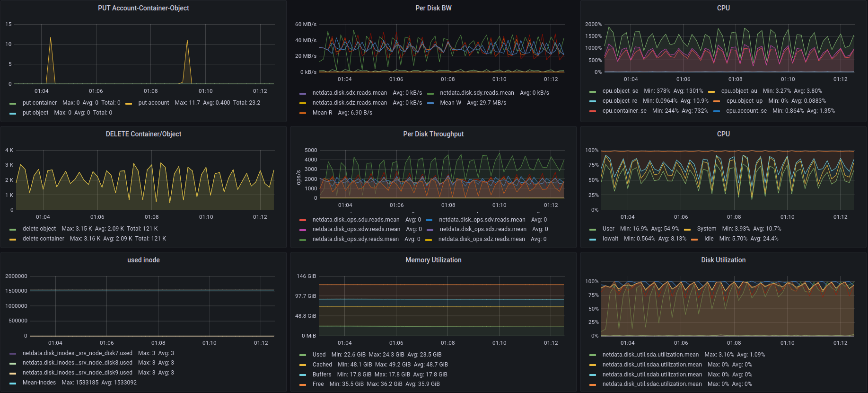Isolate the Cached series in memory legend

pyautogui.click(x=322, y=365)
